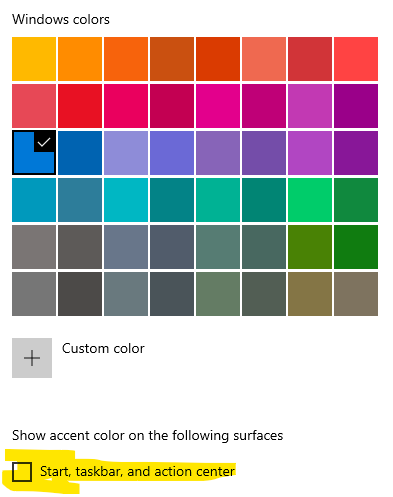This screenshot has width=393, height=497.
Task: Choose the hot magenta pink swatch
Action: [218, 106]
